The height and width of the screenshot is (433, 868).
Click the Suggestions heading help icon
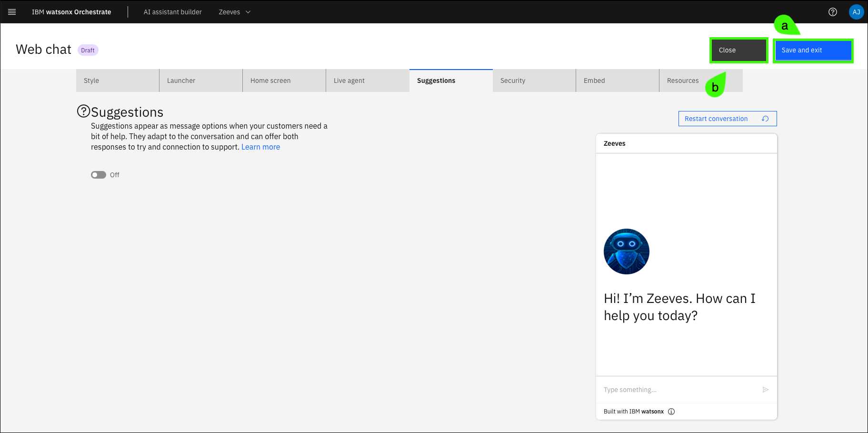(x=83, y=111)
